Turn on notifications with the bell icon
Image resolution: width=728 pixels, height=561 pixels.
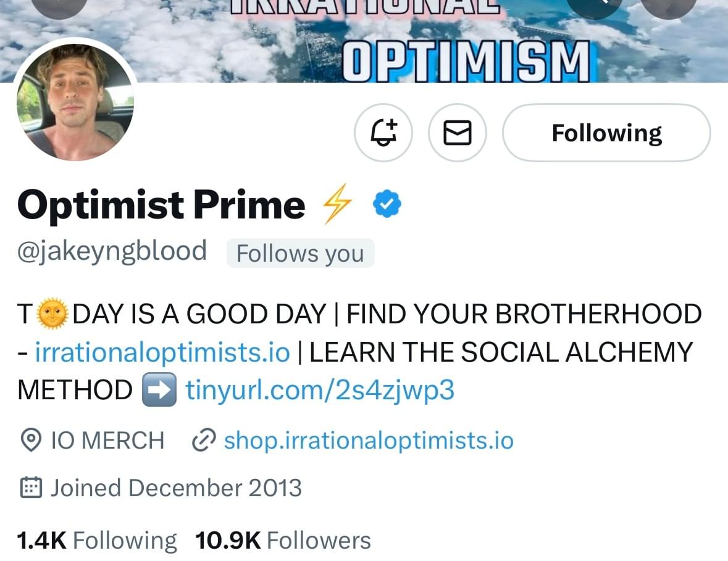[383, 133]
